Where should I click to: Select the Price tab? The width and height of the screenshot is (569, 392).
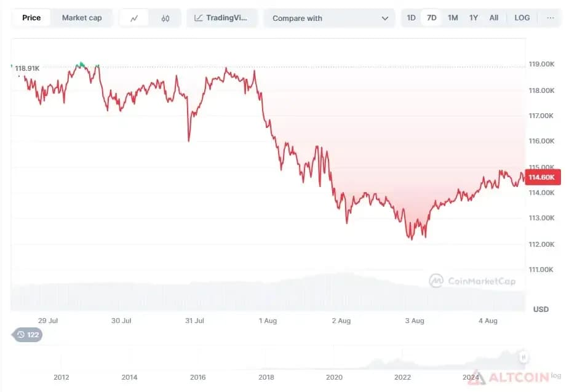coord(31,18)
